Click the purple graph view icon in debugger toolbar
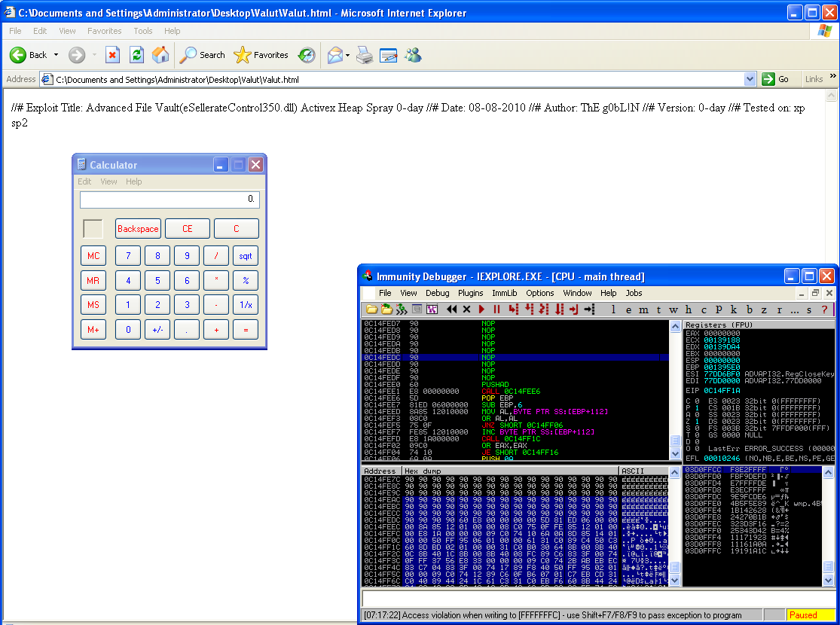The image size is (840, 625). point(432,309)
